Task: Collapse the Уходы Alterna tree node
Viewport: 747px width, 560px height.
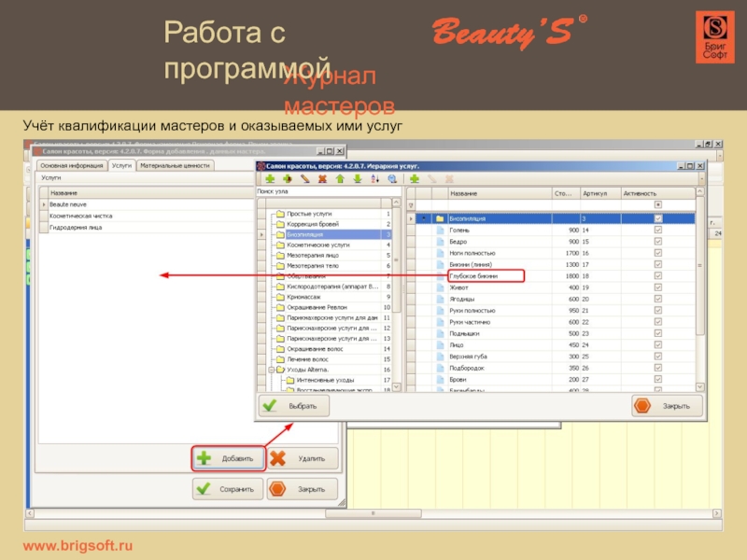Action: click(x=271, y=370)
